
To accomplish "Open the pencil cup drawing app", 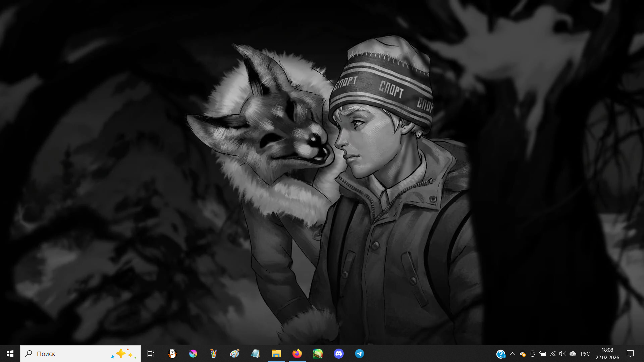I will point(214,354).
